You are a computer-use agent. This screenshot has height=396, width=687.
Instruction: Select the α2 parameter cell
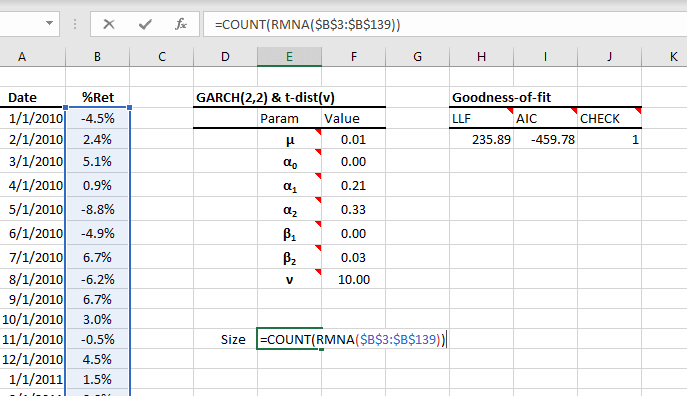[289, 209]
